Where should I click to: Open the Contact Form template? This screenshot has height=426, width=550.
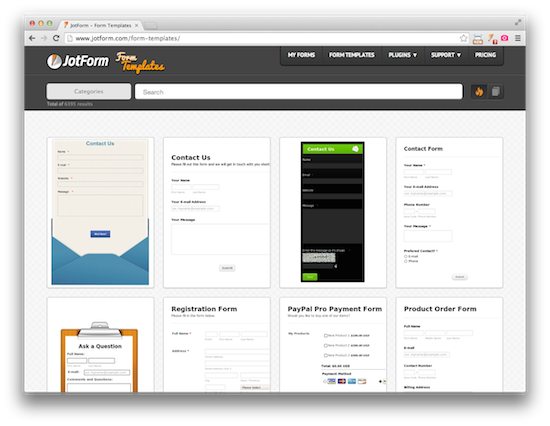449,213
